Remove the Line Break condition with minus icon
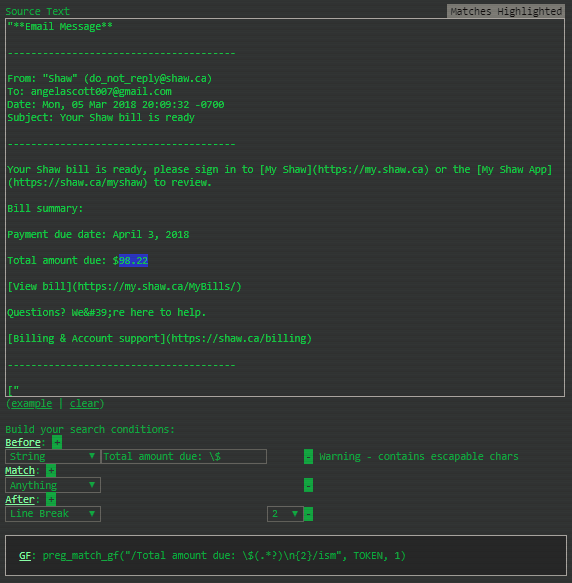Image resolution: width=572 pixels, height=583 pixels. pyautogui.click(x=308, y=514)
